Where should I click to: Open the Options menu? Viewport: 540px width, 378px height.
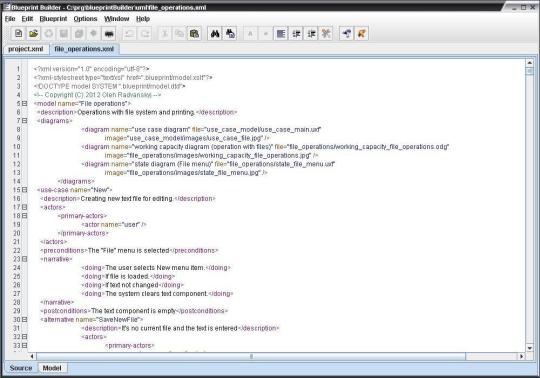(85, 19)
